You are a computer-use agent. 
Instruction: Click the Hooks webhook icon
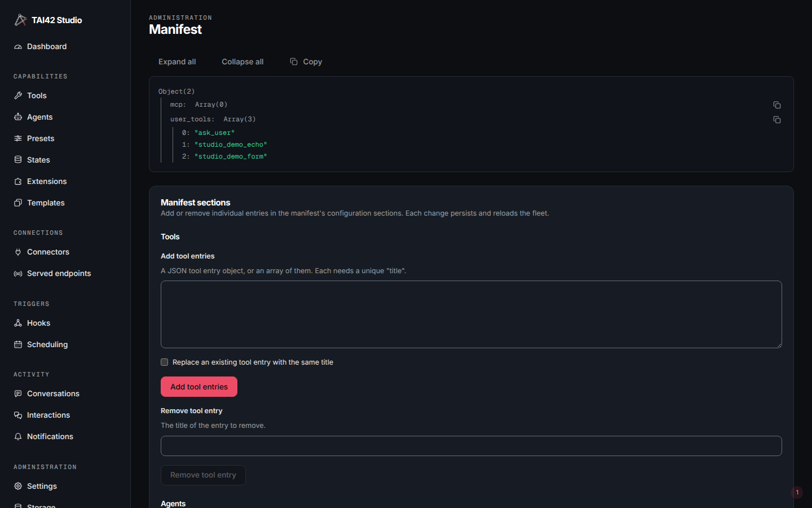pos(18,323)
